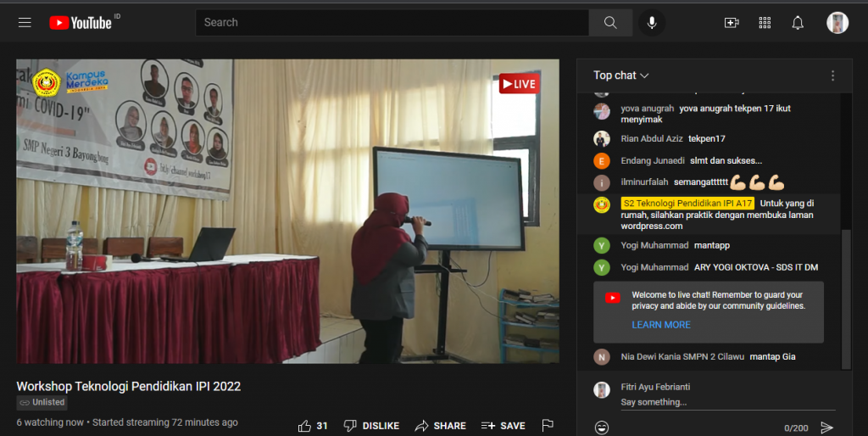The width and height of the screenshot is (868, 436).
Task: Open the account avatar menu
Action: click(x=837, y=23)
